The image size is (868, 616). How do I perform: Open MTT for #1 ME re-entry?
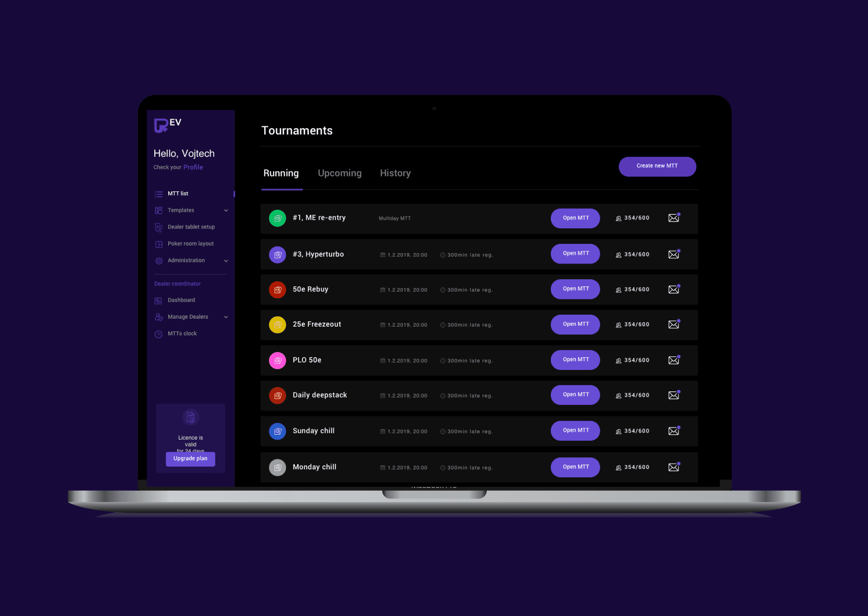575,218
